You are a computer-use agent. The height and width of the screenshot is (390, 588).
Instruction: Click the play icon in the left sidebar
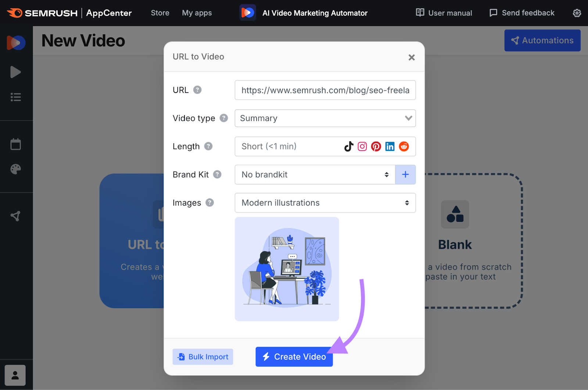[x=15, y=72]
